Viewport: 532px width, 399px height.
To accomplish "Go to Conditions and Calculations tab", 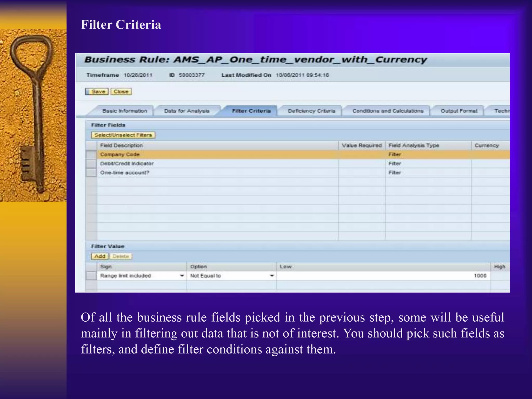I will click(388, 111).
